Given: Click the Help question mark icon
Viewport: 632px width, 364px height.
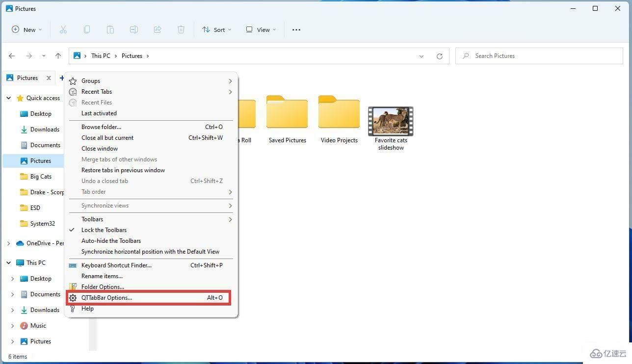Looking at the screenshot, I should click(73, 309).
